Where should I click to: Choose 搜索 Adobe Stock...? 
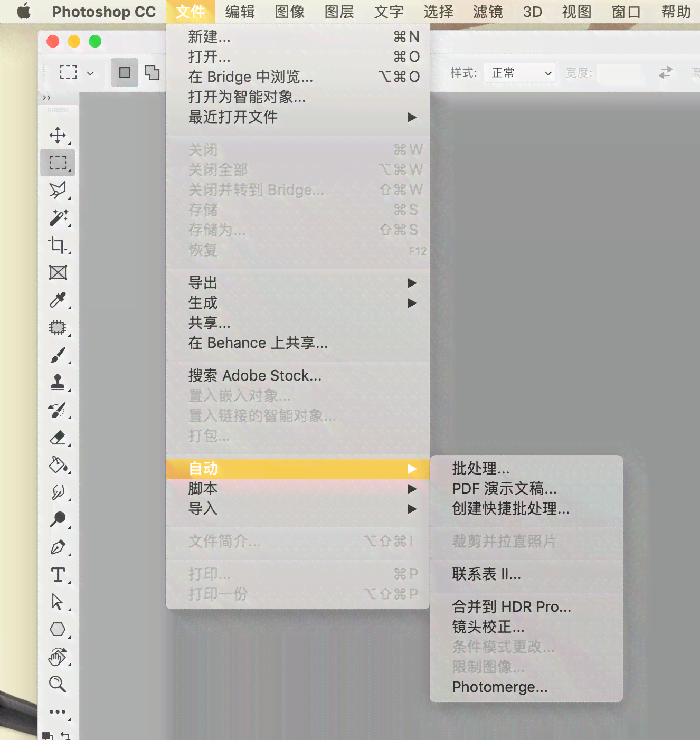coord(298,376)
